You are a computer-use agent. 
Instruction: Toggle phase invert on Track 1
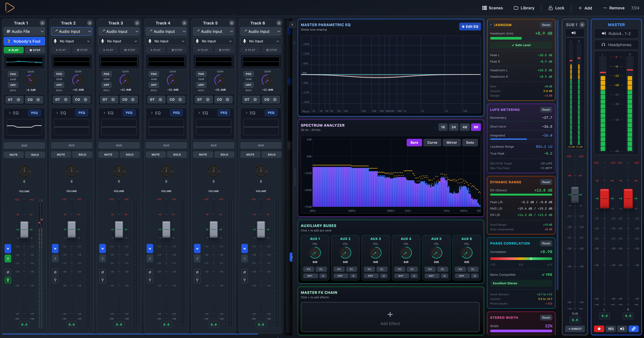click(8, 272)
